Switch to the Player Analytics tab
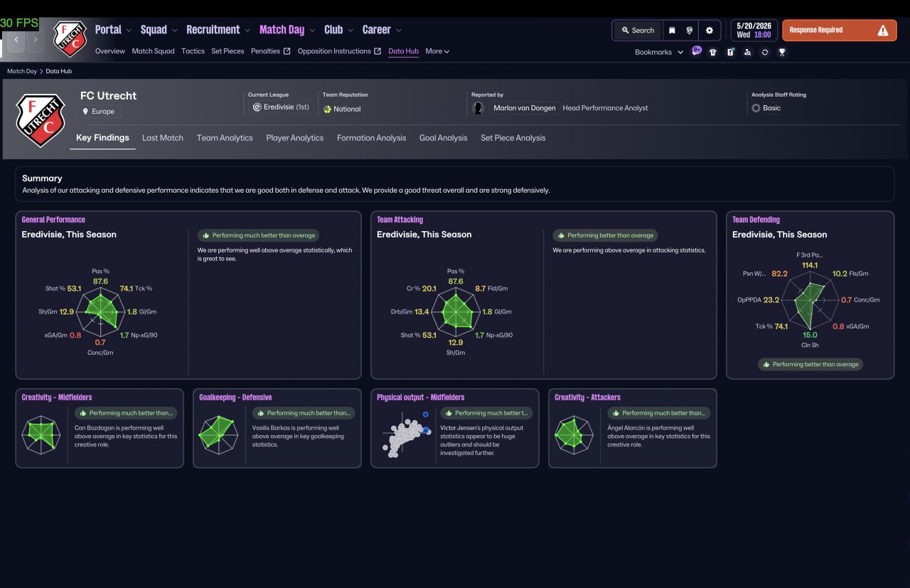 click(x=295, y=138)
